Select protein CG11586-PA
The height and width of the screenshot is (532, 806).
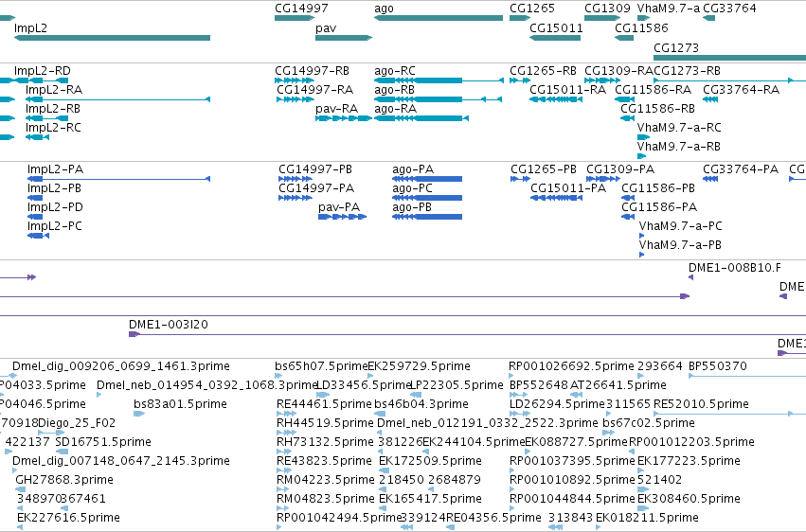(x=659, y=207)
